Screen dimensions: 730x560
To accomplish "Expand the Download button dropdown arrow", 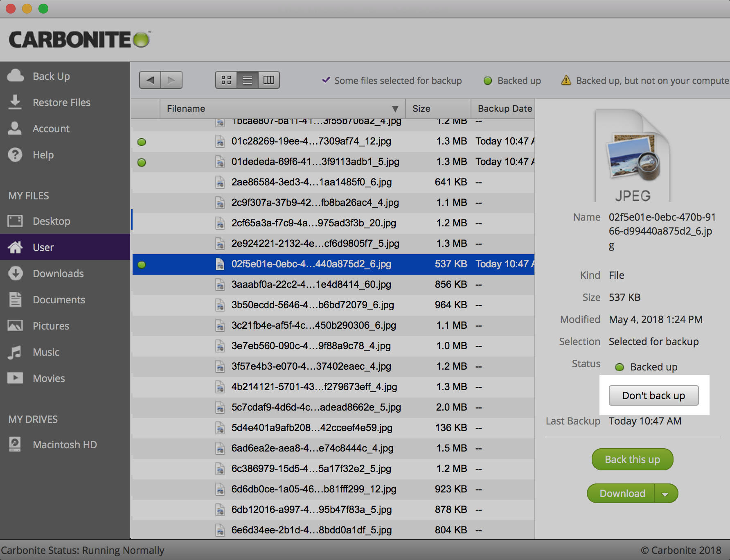I will [x=665, y=494].
